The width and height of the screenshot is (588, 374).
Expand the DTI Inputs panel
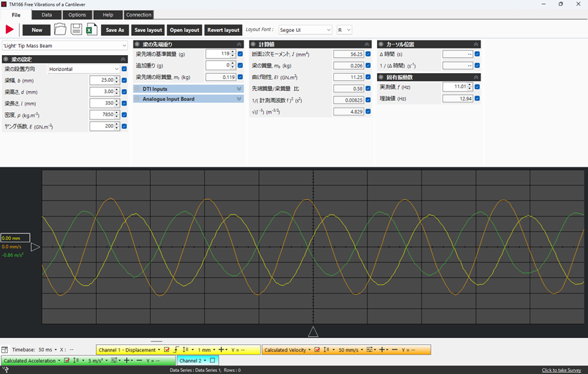point(188,89)
